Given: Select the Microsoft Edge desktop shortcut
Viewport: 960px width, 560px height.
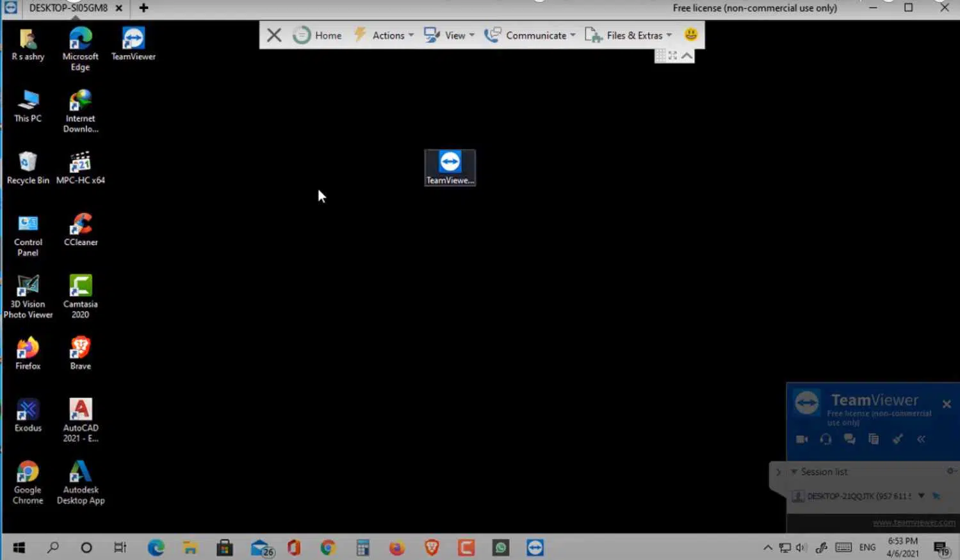Looking at the screenshot, I should [x=81, y=49].
